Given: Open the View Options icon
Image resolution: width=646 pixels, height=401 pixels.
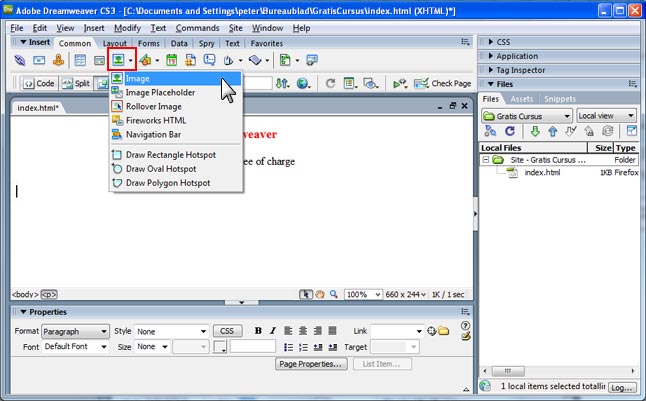Looking at the screenshot, I should tap(350, 84).
